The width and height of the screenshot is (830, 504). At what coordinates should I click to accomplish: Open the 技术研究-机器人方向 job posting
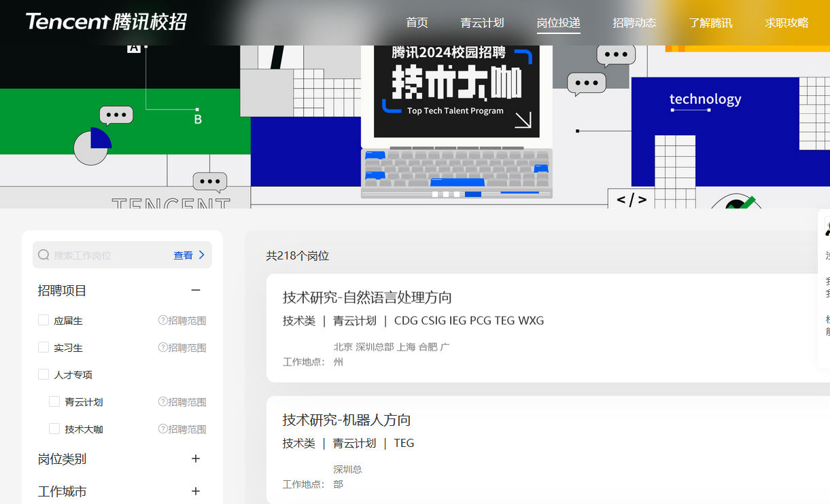[x=347, y=420]
